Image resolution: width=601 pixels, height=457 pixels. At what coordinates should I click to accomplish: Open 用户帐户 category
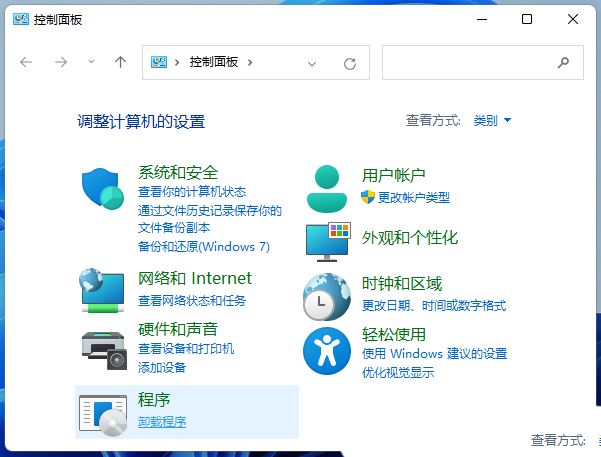(x=394, y=175)
